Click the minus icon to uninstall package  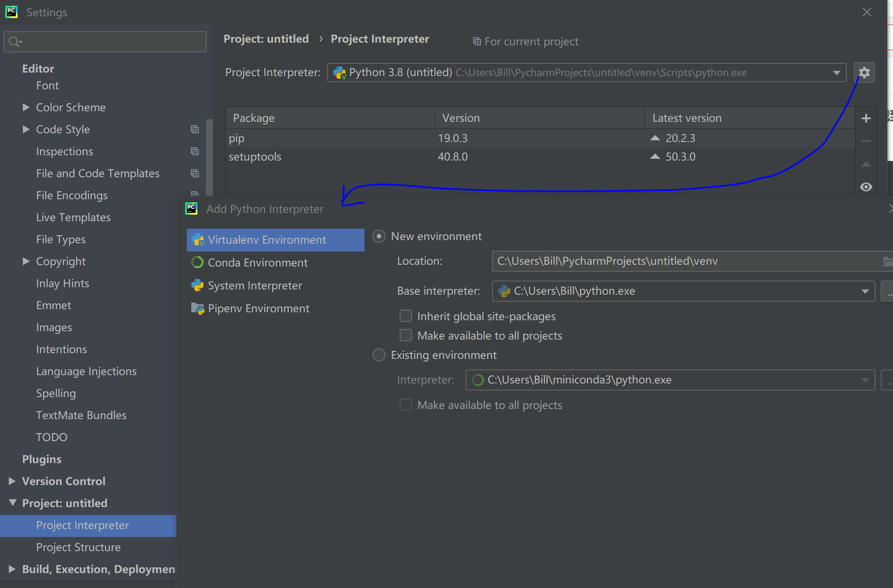coord(866,141)
